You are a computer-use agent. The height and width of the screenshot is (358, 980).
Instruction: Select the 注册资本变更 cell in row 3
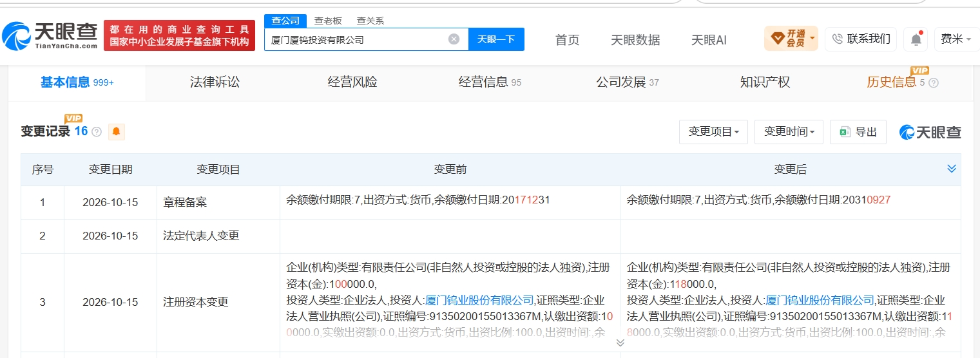coord(218,302)
